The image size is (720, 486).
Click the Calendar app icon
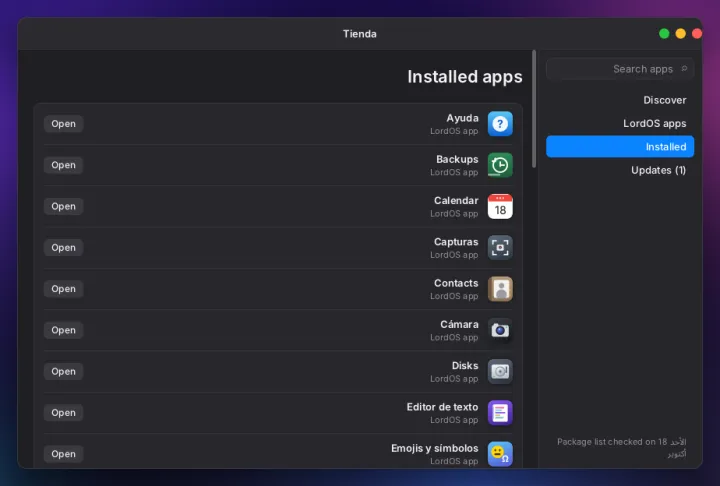point(500,206)
